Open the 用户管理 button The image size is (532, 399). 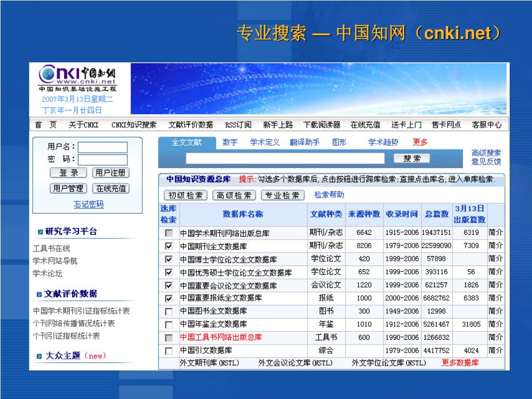click(69, 188)
